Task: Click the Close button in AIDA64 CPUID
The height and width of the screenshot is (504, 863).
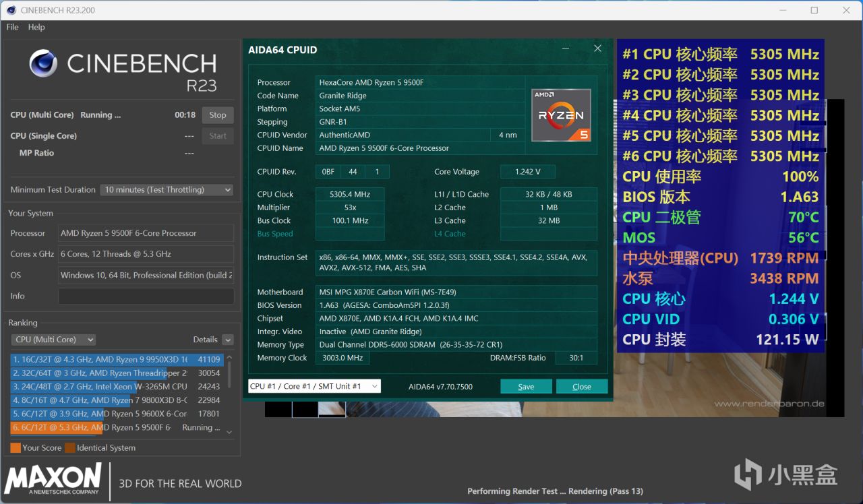Action: [582, 386]
